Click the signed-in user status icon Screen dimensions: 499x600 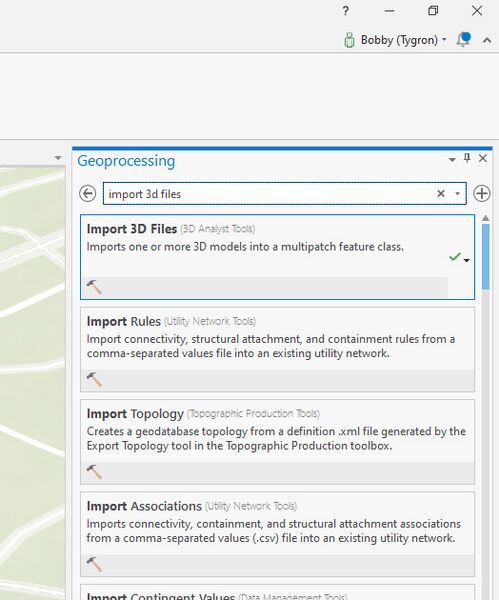(x=349, y=40)
